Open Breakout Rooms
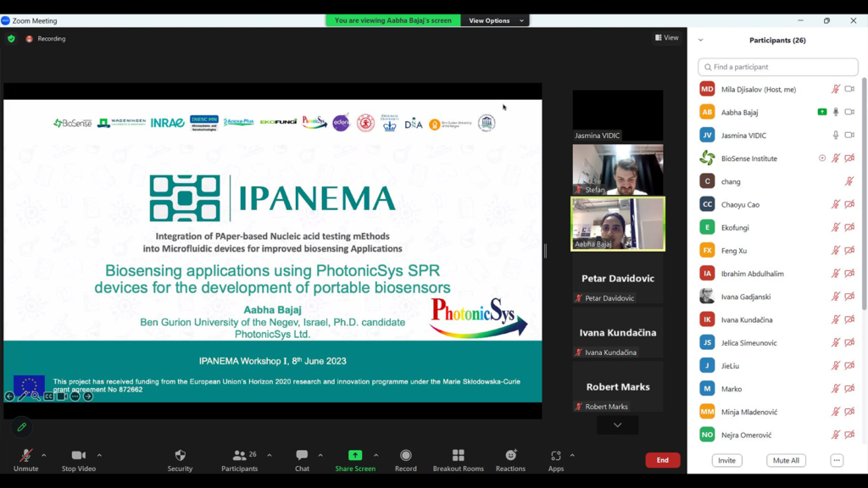 click(x=458, y=456)
